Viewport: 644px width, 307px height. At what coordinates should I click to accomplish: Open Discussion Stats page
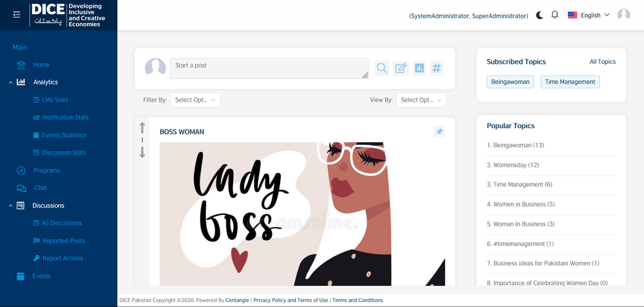(x=64, y=153)
